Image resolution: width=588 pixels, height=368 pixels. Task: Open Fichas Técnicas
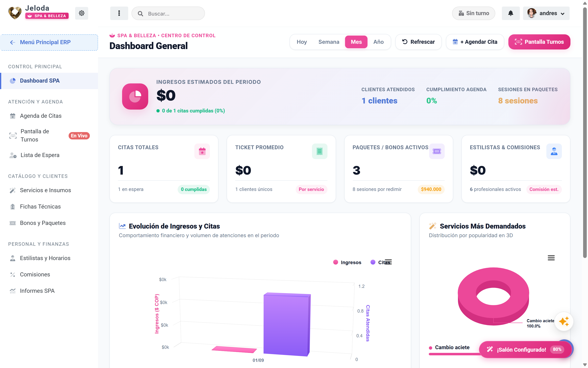coord(49,207)
